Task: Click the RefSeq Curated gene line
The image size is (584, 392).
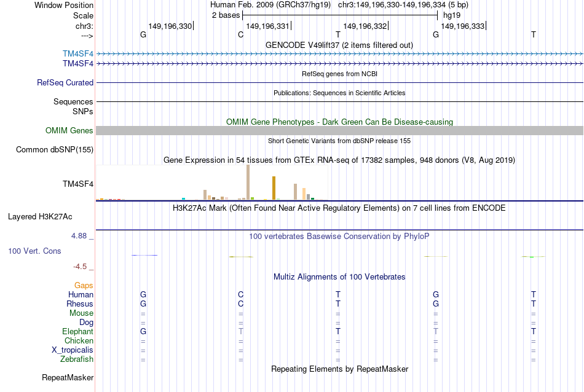Action: click(340, 83)
